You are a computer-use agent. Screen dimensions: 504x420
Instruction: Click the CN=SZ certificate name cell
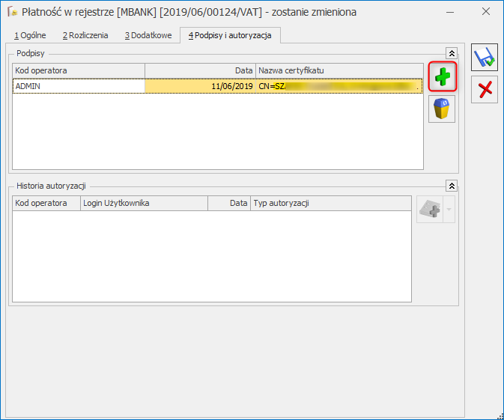(339, 86)
